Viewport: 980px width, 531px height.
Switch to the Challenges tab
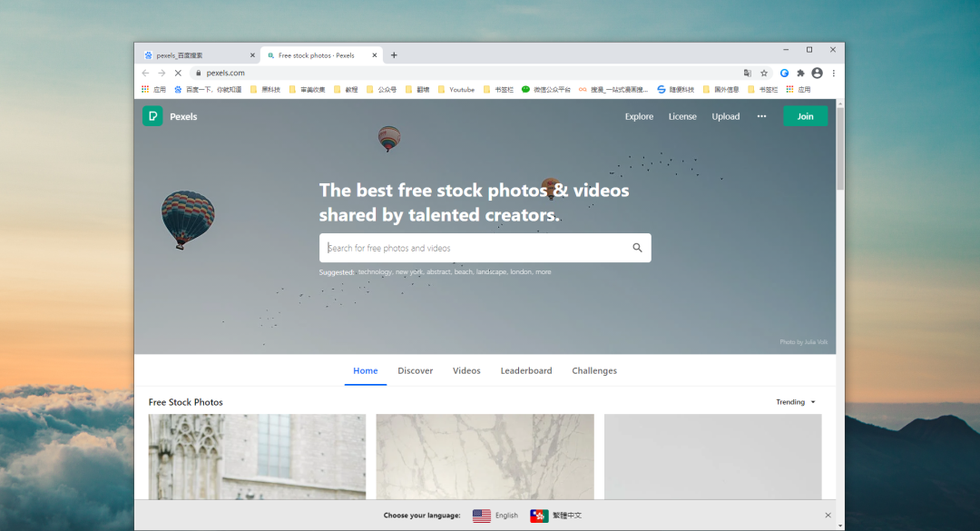tap(594, 371)
